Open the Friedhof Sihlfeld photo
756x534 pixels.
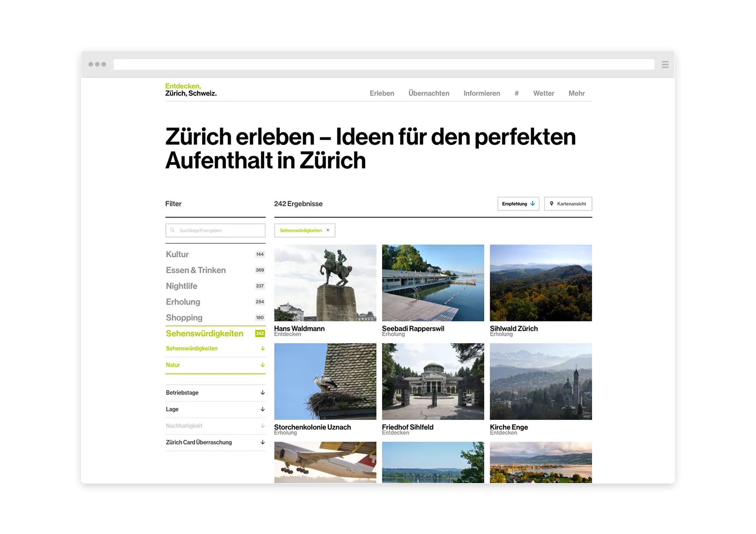coord(433,381)
